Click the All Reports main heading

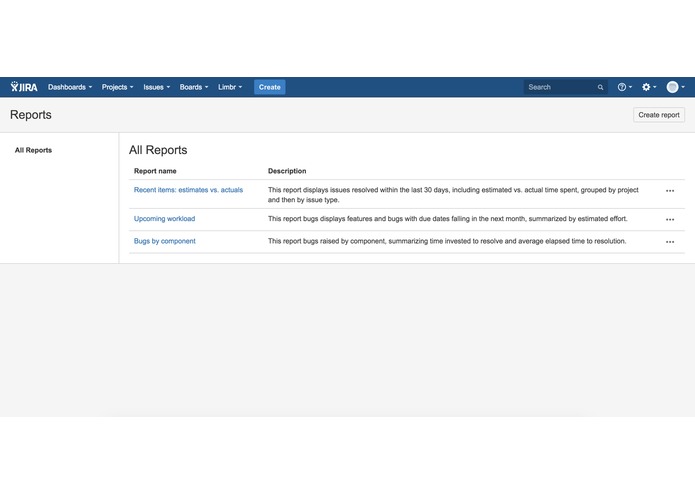(x=158, y=150)
